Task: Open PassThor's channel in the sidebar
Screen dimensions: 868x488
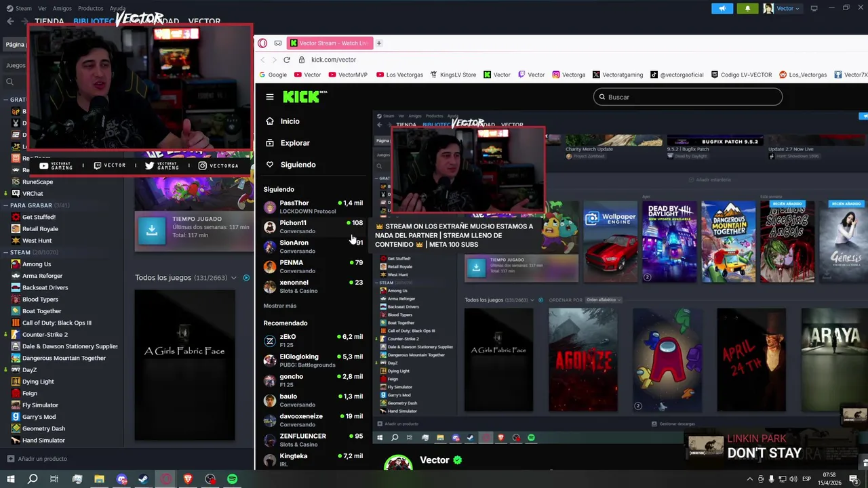Action: coord(313,207)
